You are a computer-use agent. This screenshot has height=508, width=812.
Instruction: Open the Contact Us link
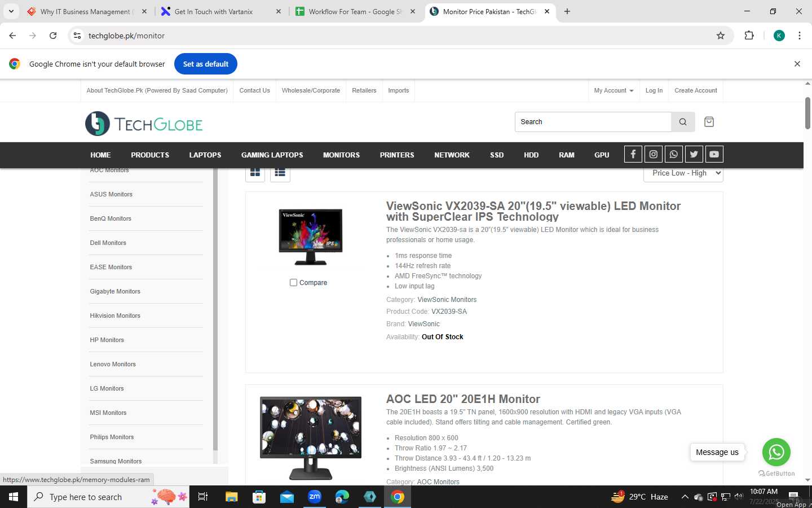(254, 90)
